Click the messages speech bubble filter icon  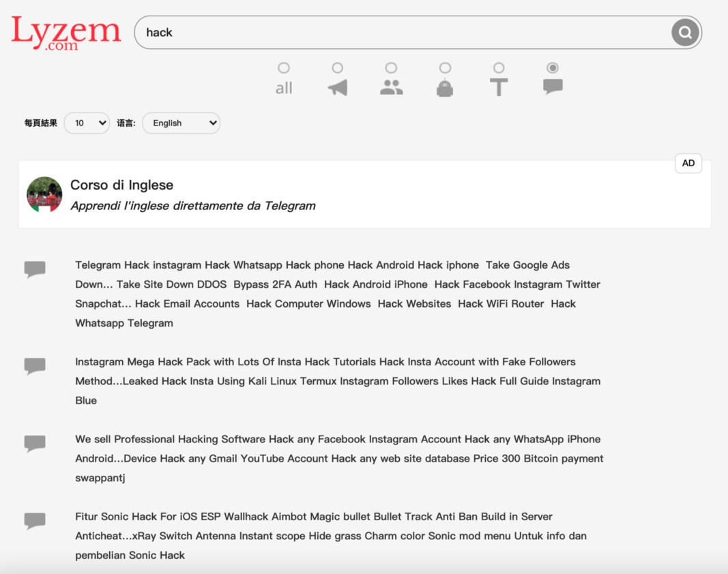pos(553,87)
